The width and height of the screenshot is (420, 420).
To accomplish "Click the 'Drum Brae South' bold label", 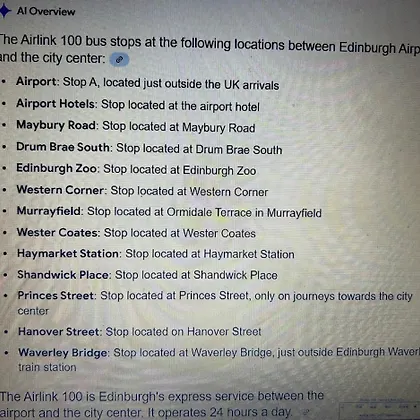I will (63, 147).
